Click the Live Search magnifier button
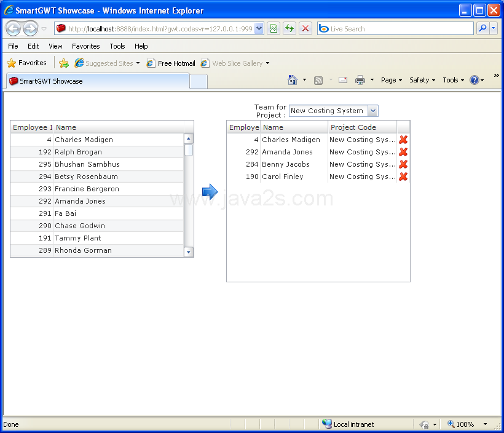The height and width of the screenshot is (433, 504). pyautogui.click(x=482, y=29)
